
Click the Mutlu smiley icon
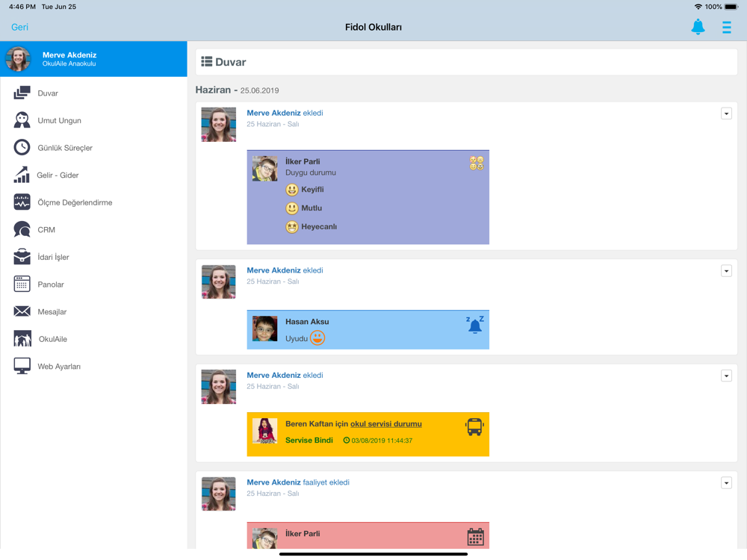click(x=292, y=208)
